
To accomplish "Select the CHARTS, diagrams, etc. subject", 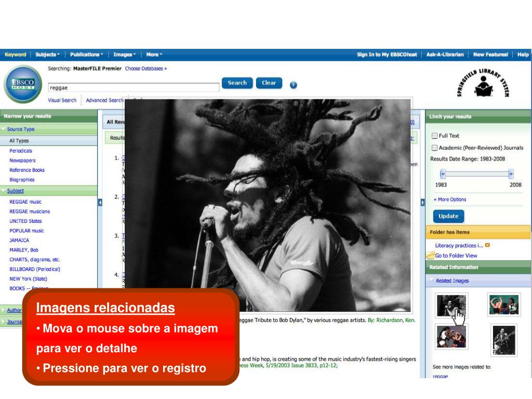I will (x=35, y=260).
